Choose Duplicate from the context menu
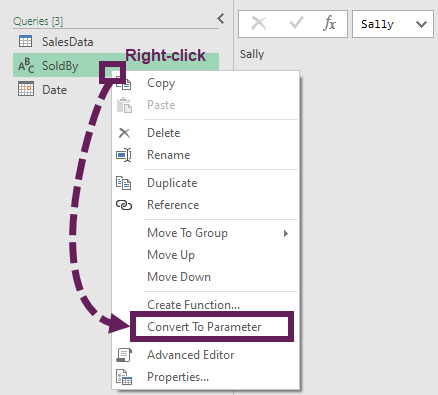Screen dimensions: 438x395 click(x=205, y=183)
